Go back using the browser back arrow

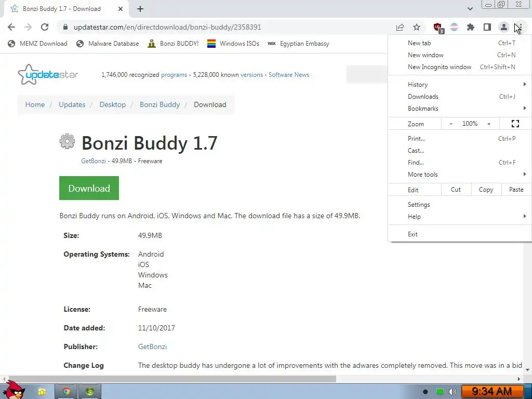click(11, 27)
